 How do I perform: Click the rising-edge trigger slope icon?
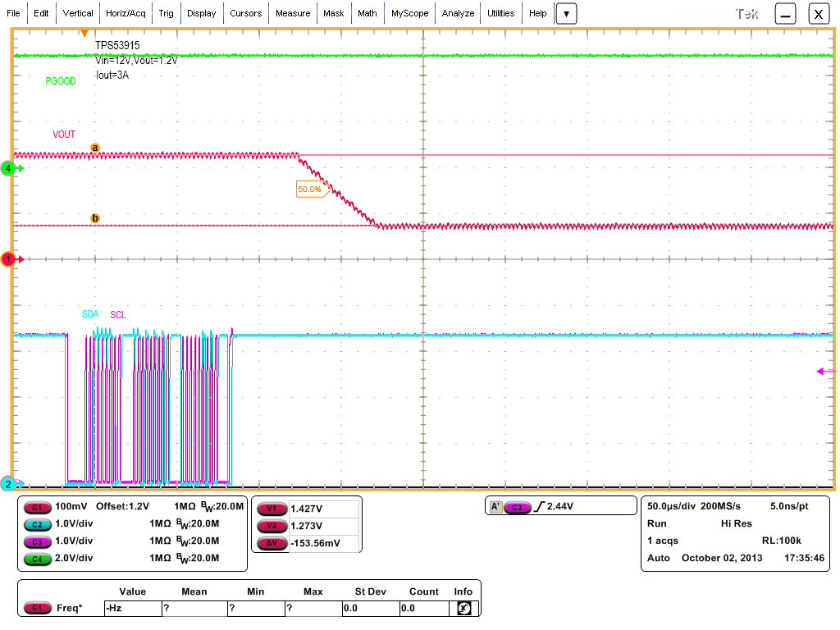[541, 506]
